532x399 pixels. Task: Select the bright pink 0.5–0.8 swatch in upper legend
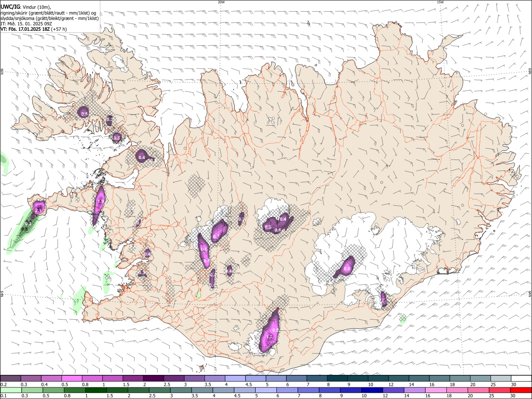[x=71, y=378]
